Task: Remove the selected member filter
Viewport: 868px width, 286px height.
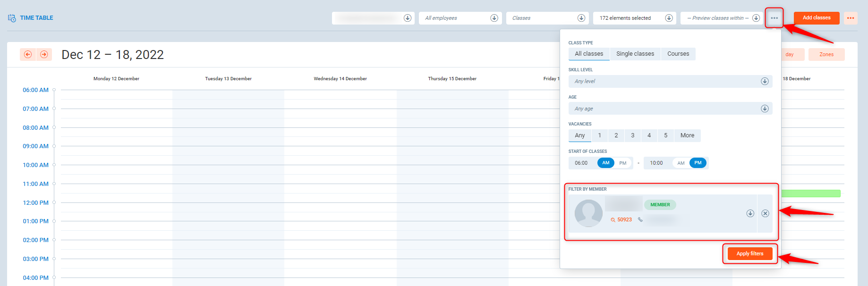Action: click(765, 213)
